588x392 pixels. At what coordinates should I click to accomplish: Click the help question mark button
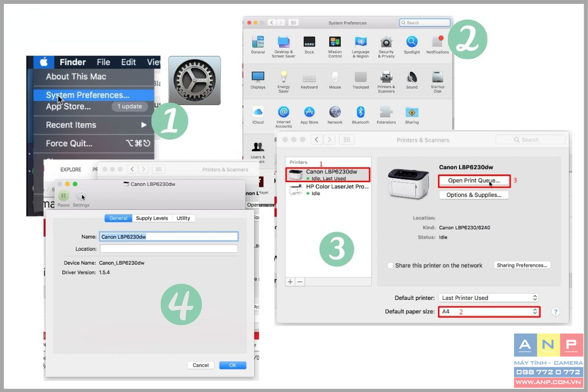[x=556, y=312]
